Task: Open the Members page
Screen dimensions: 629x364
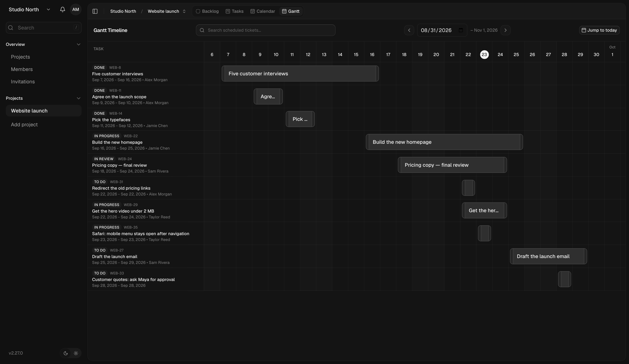Action: click(x=22, y=69)
